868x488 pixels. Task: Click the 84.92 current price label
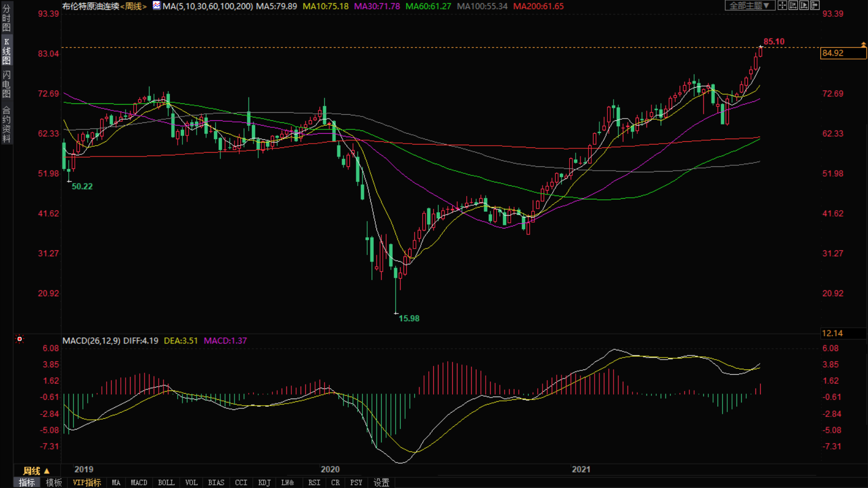[843, 53]
